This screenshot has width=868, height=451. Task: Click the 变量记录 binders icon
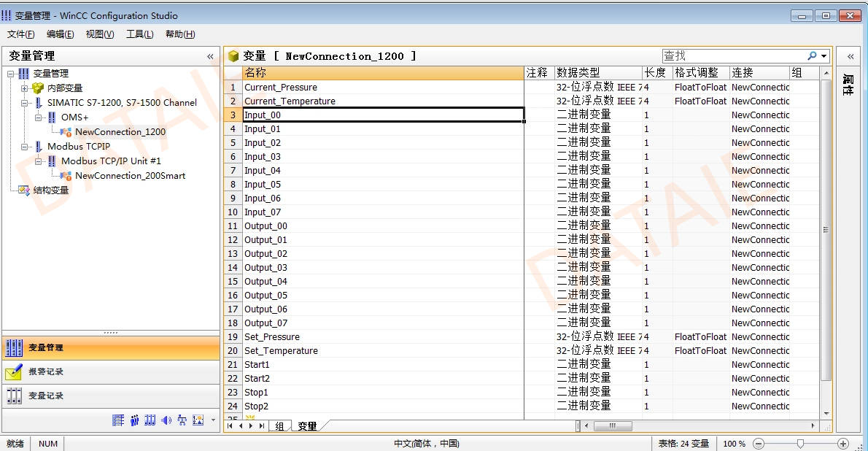pyautogui.click(x=14, y=396)
